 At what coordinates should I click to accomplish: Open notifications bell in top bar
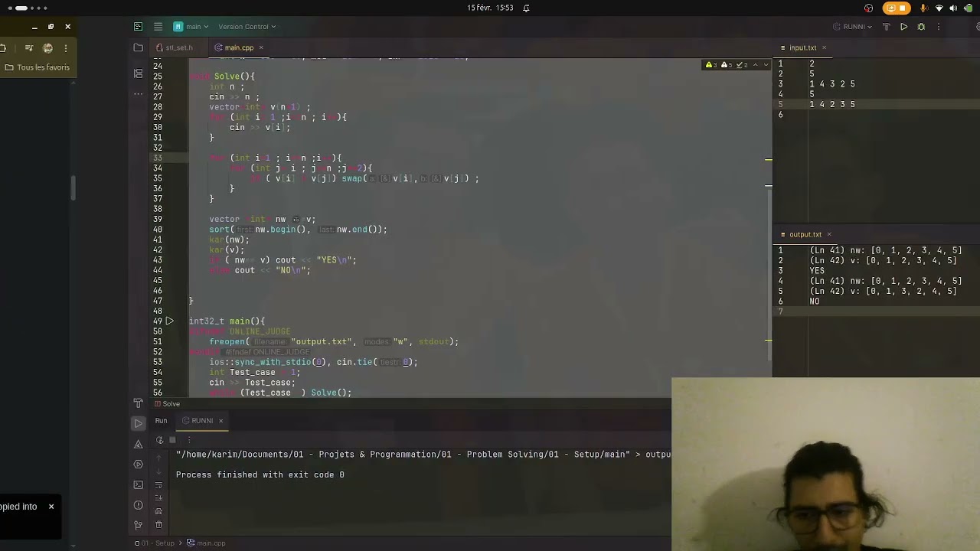tap(526, 8)
